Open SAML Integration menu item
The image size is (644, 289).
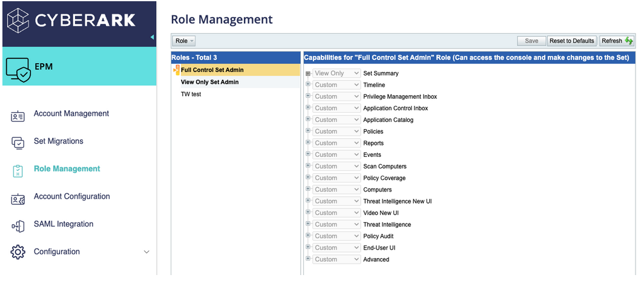point(64,224)
